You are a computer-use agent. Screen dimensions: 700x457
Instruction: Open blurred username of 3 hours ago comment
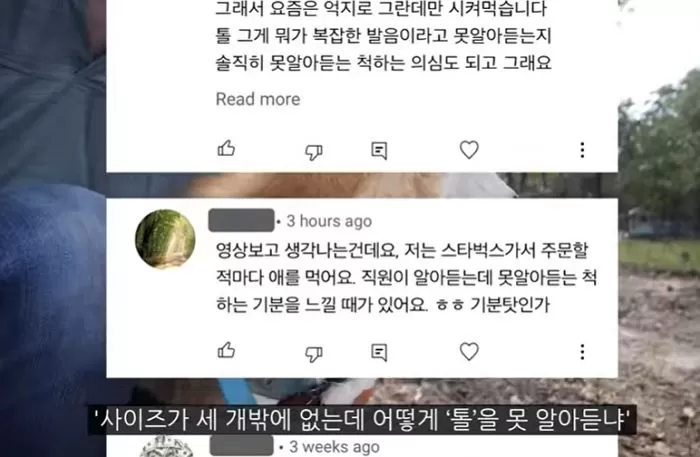(241, 220)
